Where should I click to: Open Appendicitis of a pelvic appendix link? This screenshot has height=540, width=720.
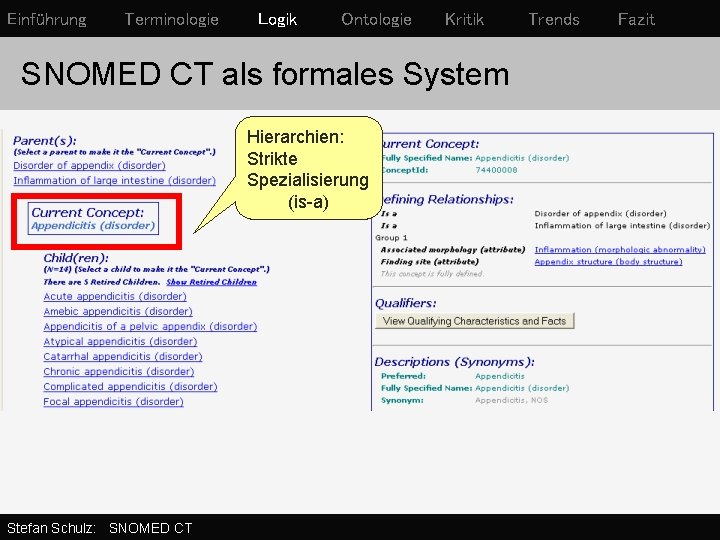tap(150, 326)
